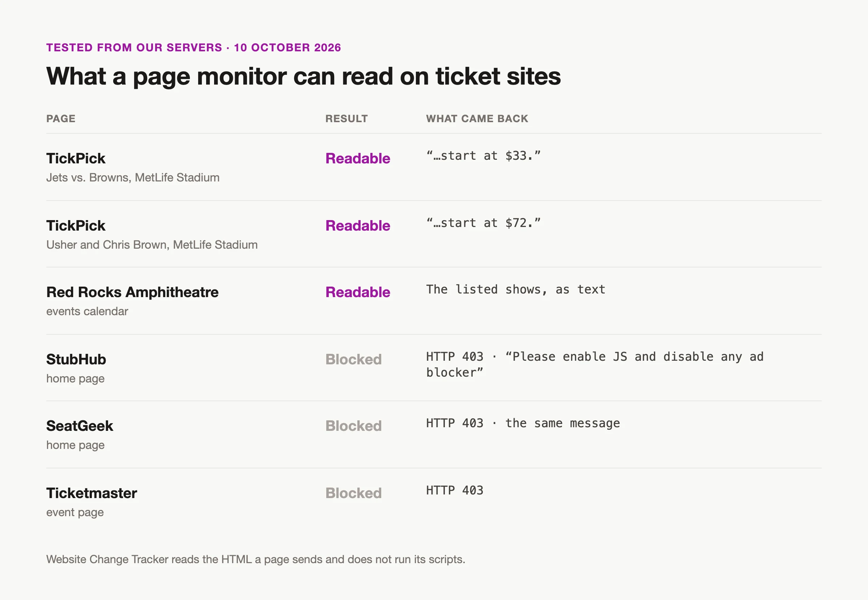Select the Ticketmaster name
Screen dimensions: 868x600
[x=92, y=493]
